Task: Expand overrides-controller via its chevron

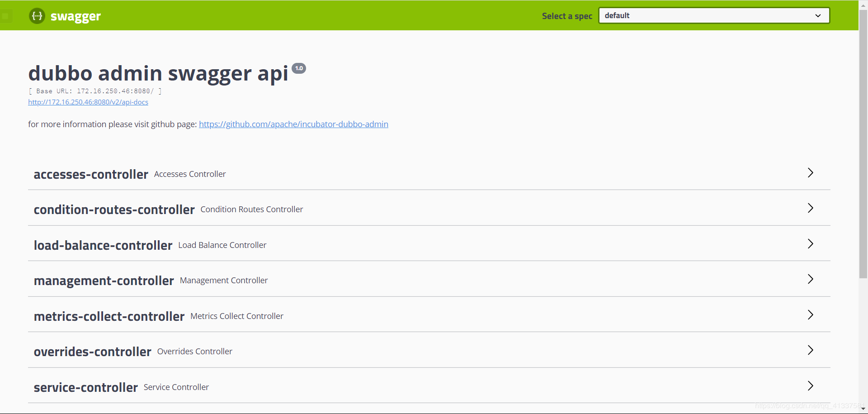Action: [x=810, y=350]
